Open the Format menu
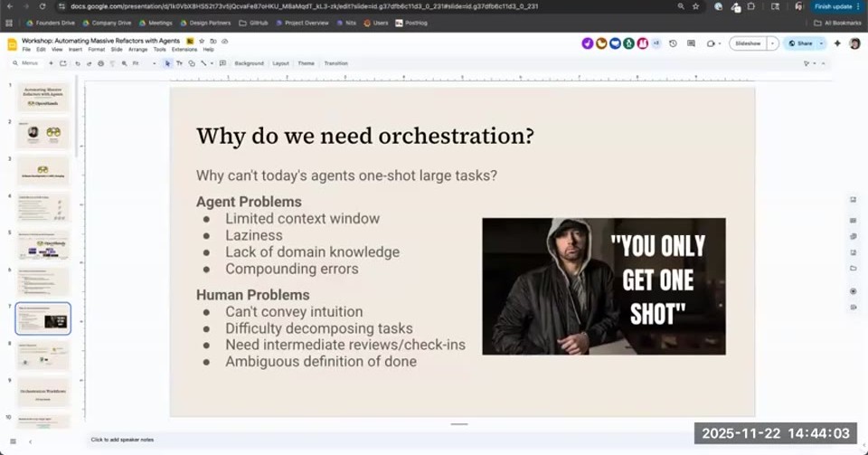The width and height of the screenshot is (868, 455). pyautogui.click(x=97, y=49)
